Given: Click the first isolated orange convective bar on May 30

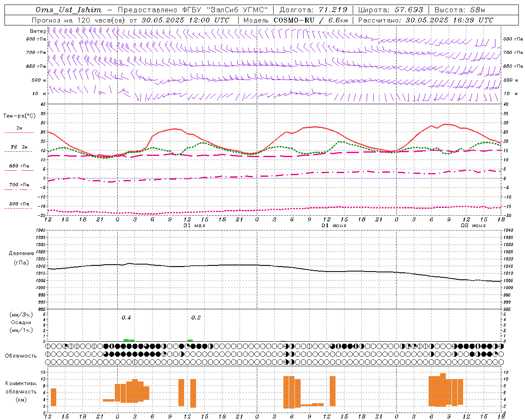Looking at the screenshot, I should click(x=53, y=397).
